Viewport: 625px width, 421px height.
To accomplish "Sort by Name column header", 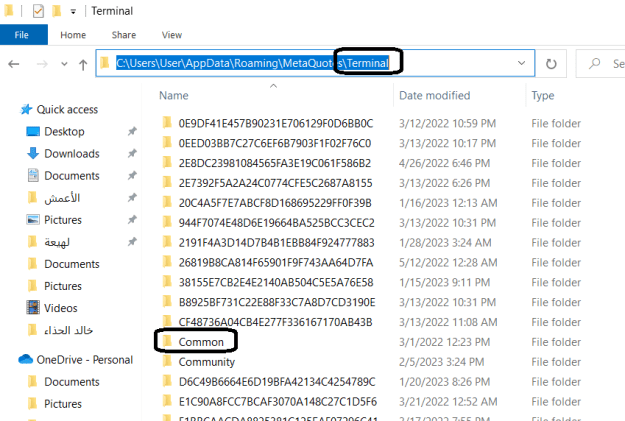I will pos(174,96).
